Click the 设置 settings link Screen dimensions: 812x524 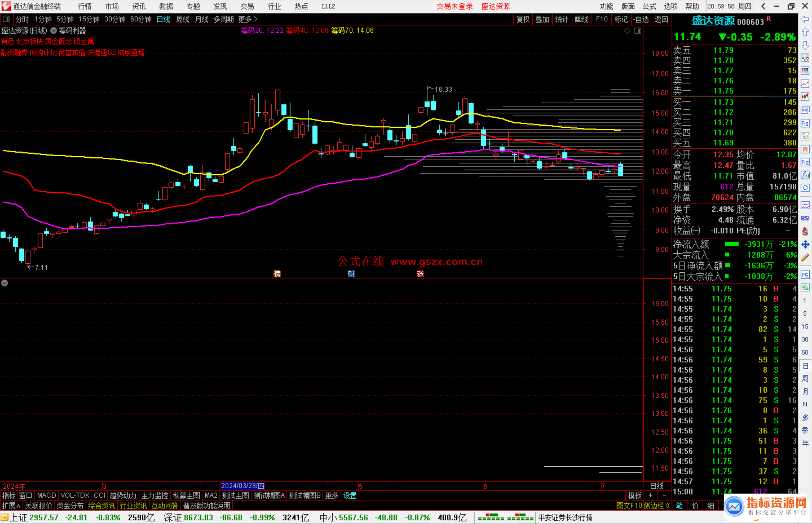[350, 495]
